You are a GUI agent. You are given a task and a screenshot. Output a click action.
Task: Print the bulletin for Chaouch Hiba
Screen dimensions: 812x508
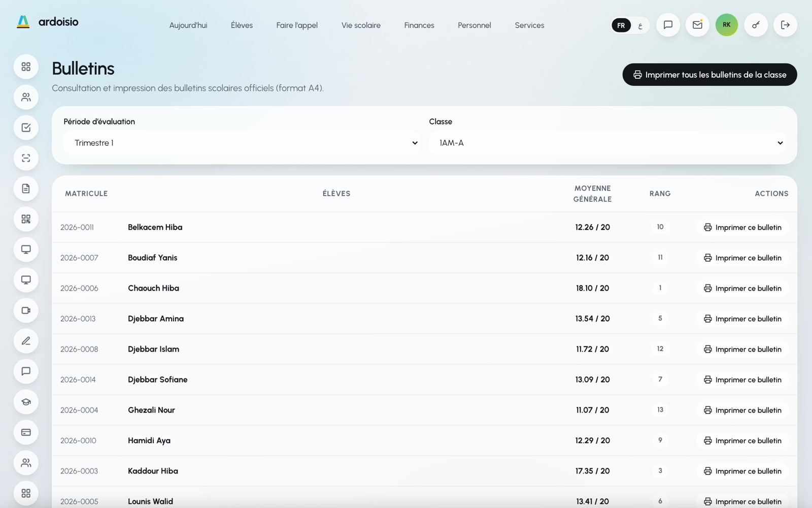pos(742,288)
